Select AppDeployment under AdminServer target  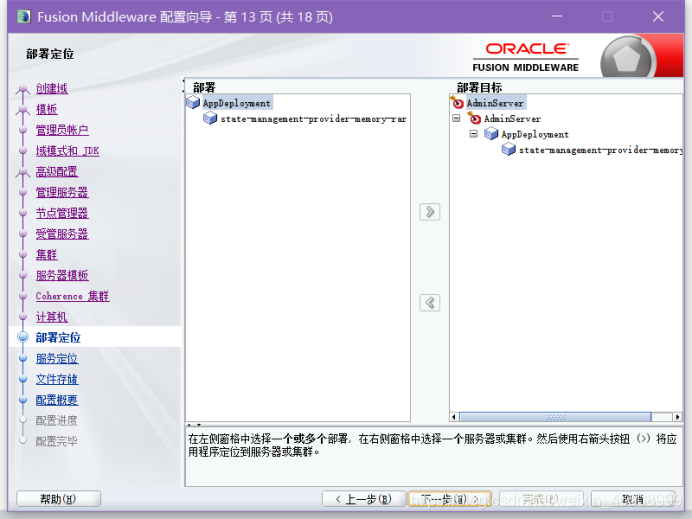coord(535,134)
